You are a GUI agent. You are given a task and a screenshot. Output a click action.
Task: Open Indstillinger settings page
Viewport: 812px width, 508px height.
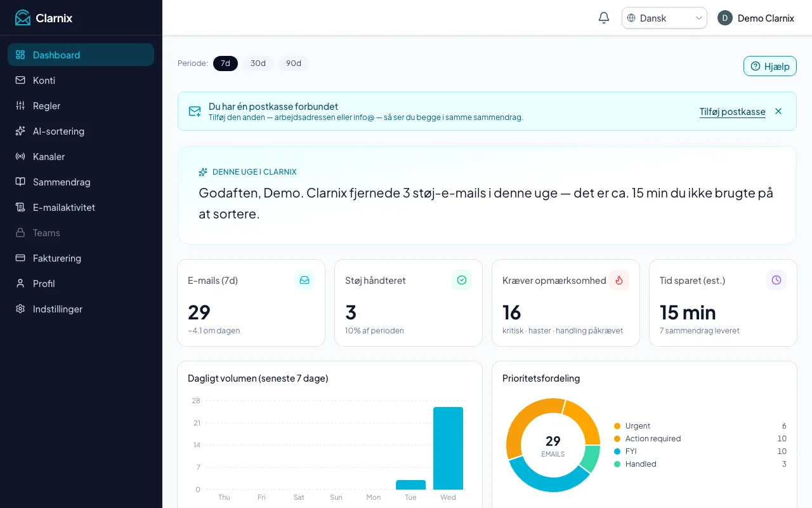tap(81, 309)
